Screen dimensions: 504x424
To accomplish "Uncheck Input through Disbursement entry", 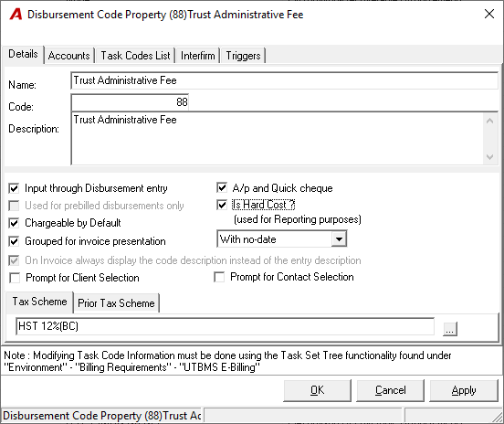I will (14, 188).
